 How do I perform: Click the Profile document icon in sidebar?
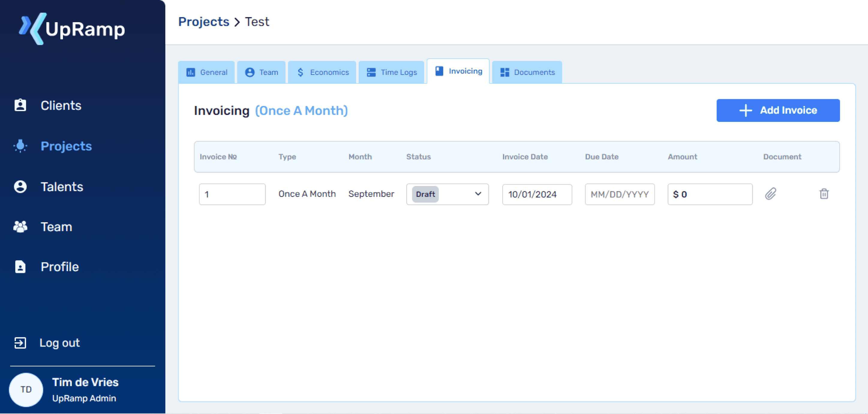click(x=20, y=267)
